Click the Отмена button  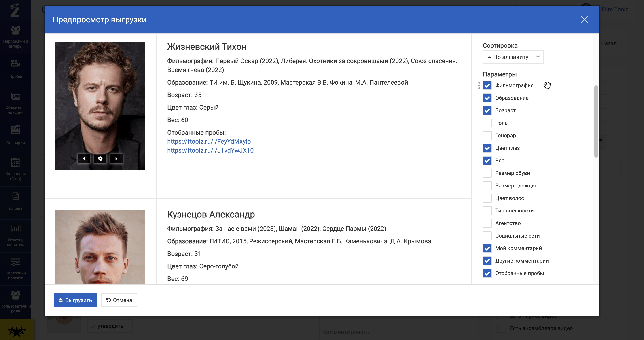[119, 300]
